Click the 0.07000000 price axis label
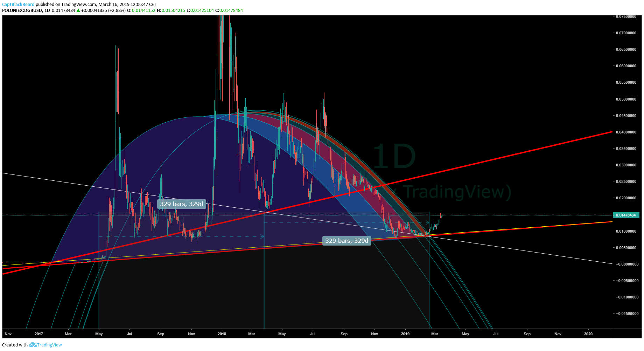Viewport: 644px width, 351px height. click(626, 33)
